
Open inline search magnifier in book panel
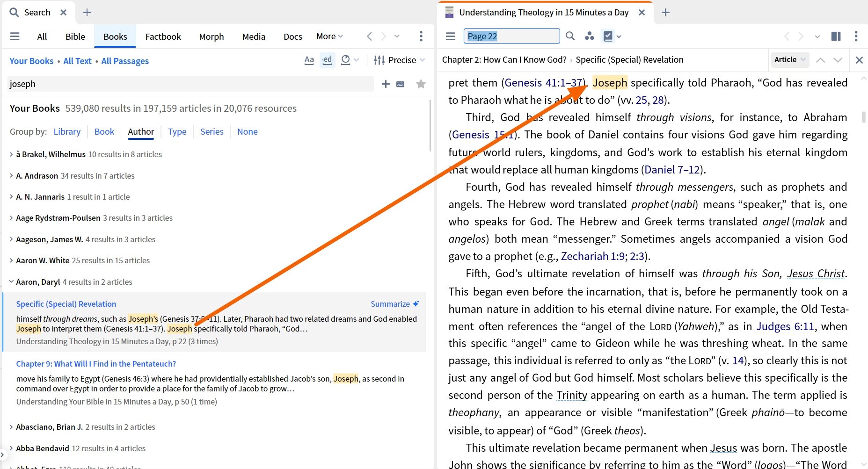pyautogui.click(x=570, y=36)
